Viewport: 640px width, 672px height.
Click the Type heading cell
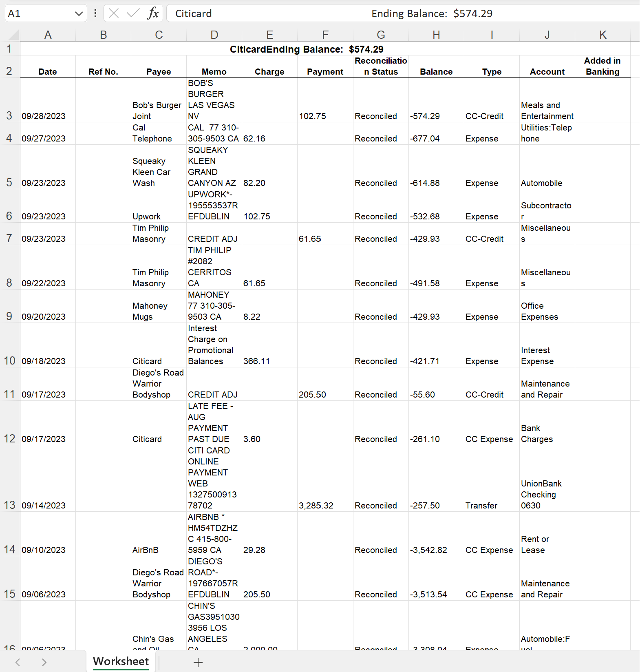(492, 67)
